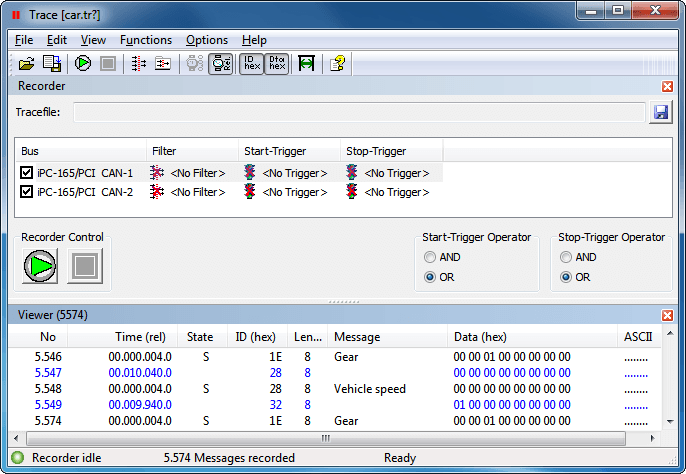The image size is (686, 474).
Task: Click data cell 01 00 00 00 00 00 00 00
Action: 512,405
